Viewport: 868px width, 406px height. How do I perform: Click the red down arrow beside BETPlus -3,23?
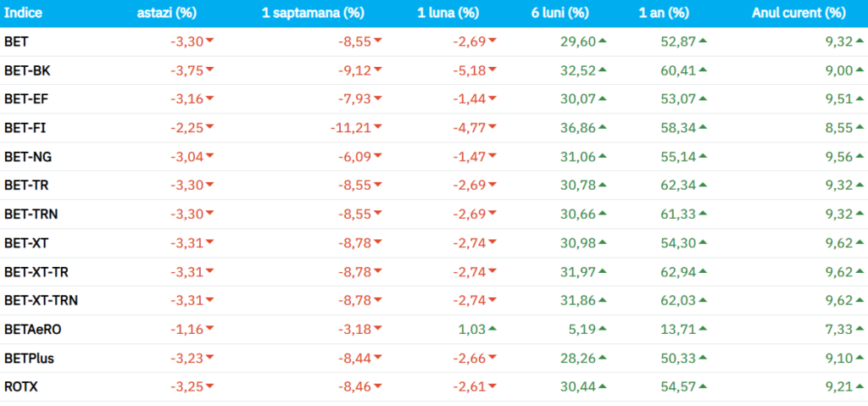(x=209, y=358)
